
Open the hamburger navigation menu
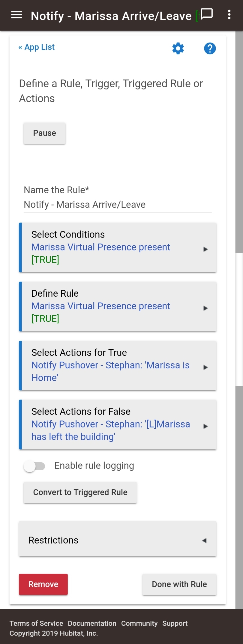pyautogui.click(x=16, y=15)
